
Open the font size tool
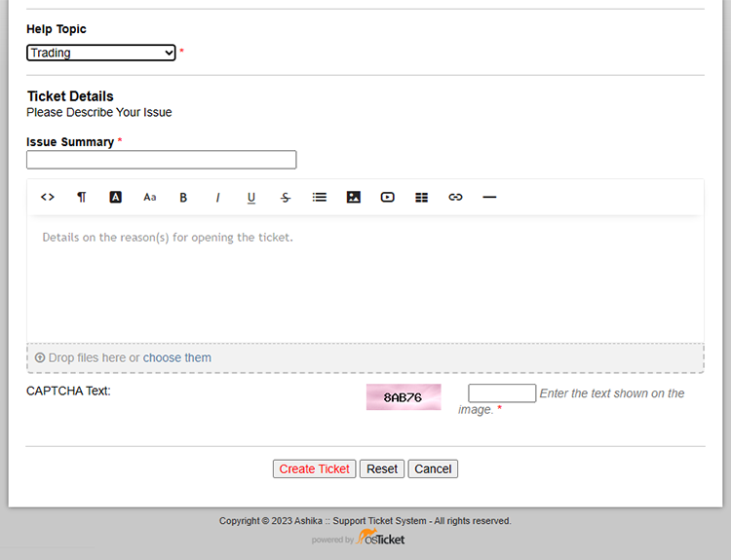(149, 197)
